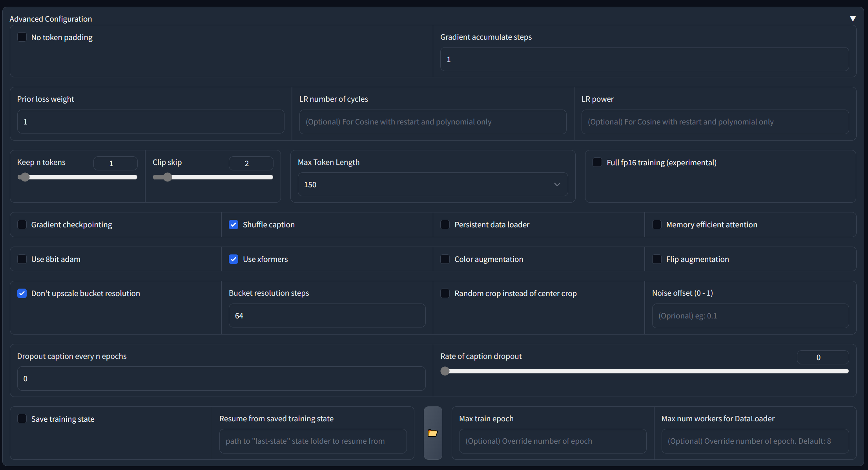Screen dimensions: 868x470
Task: Click the Noise offset input field
Action: (749, 316)
